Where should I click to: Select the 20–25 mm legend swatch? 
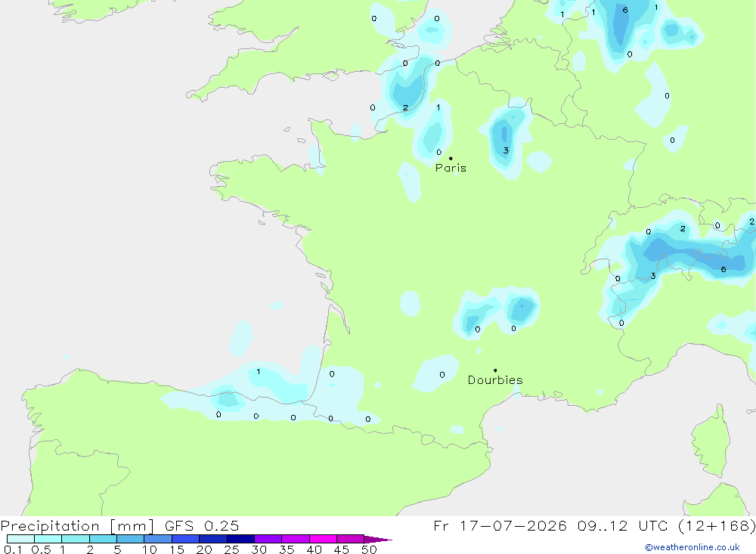tap(213, 539)
